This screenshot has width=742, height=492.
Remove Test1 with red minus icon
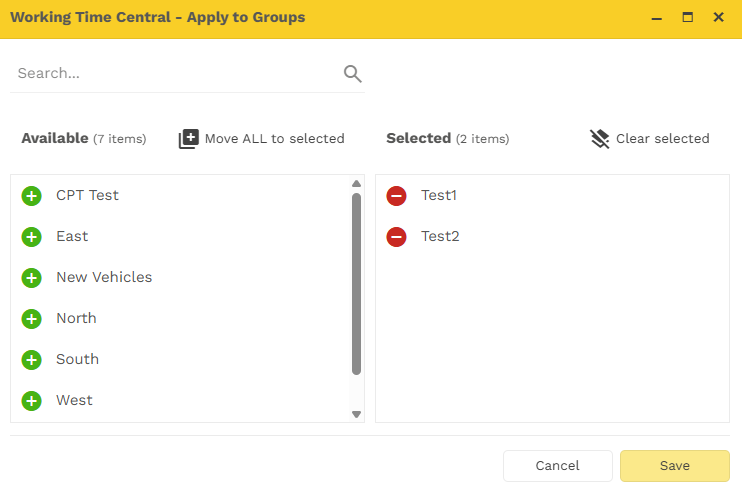coord(396,196)
